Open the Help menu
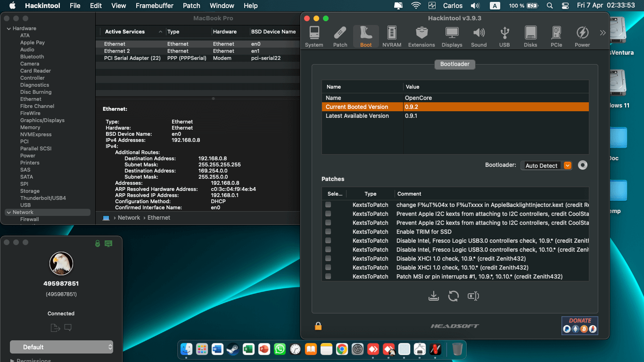 (251, 6)
